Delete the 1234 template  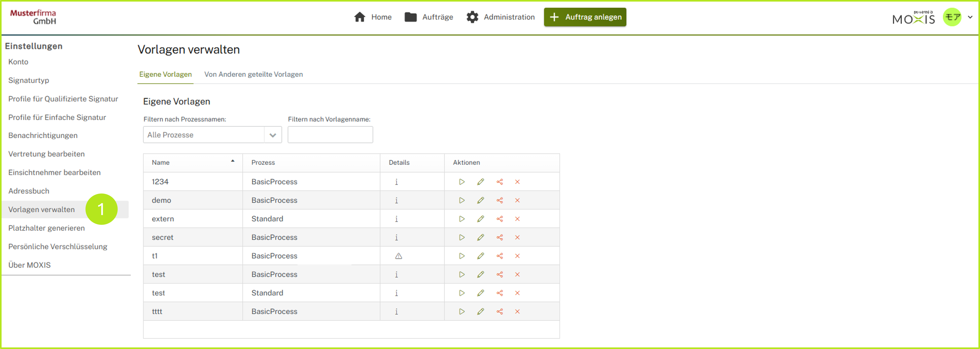pyautogui.click(x=517, y=182)
